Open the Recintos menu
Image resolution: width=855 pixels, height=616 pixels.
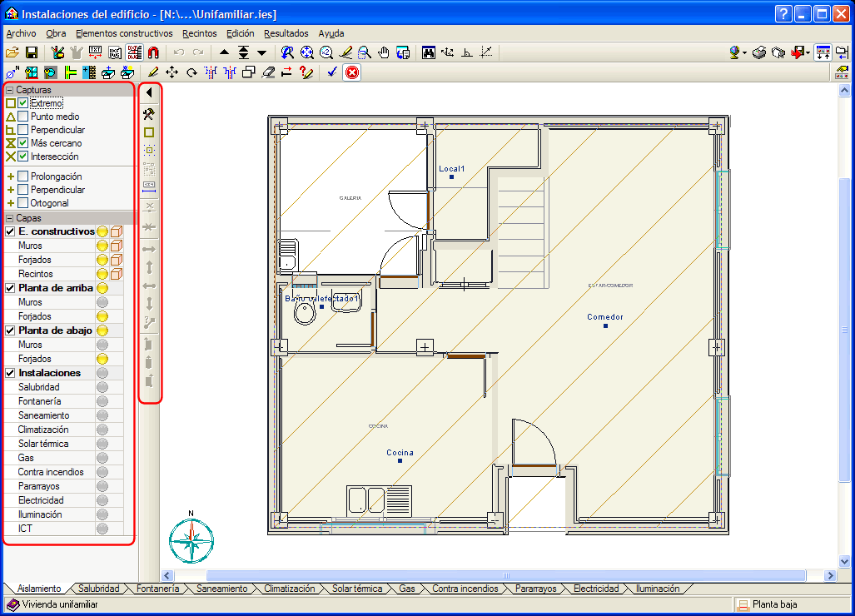[200, 34]
